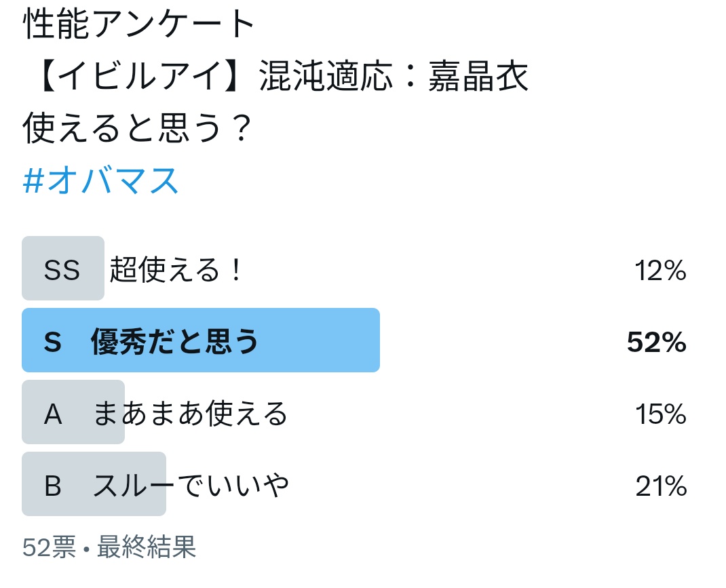Image resolution: width=726 pixels, height=588 pixels.
Task: Click the 12% result percentage
Action: 660,270
